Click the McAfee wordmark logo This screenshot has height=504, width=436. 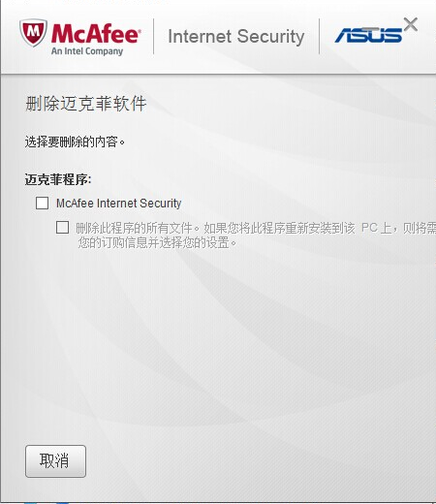[x=96, y=33]
